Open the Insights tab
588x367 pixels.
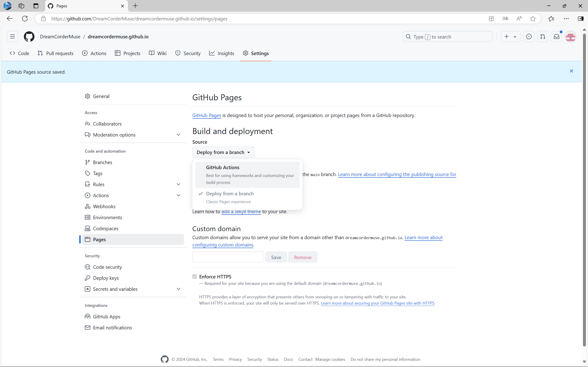point(222,53)
